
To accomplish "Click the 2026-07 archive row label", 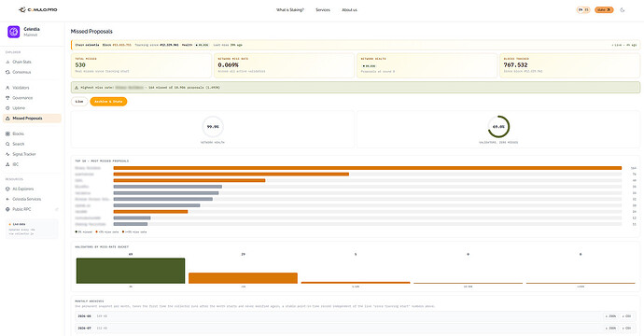I will coord(84,329).
